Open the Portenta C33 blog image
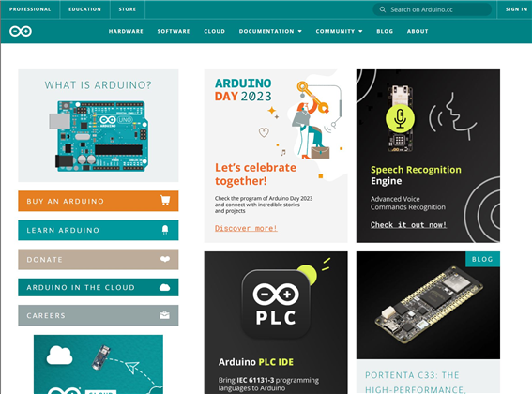This screenshot has width=532, height=394. point(428,305)
